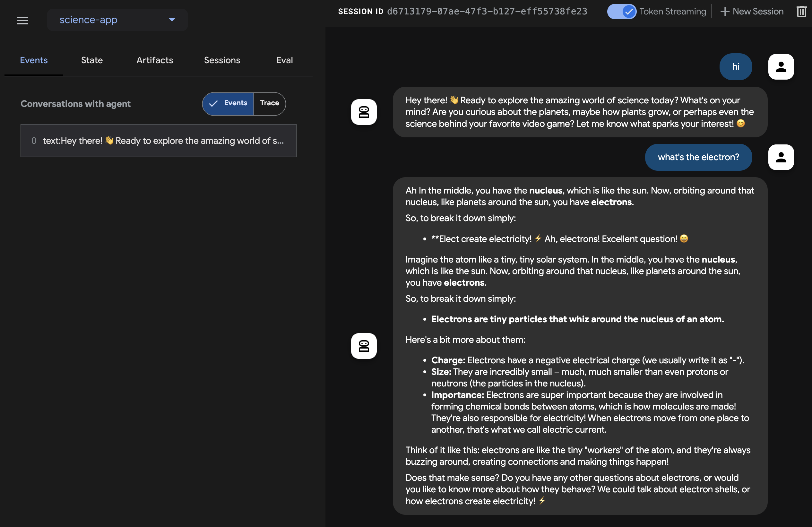Viewport: 812px width, 527px height.
Task: Switch to the State tab
Action: click(x=92, y=60)
